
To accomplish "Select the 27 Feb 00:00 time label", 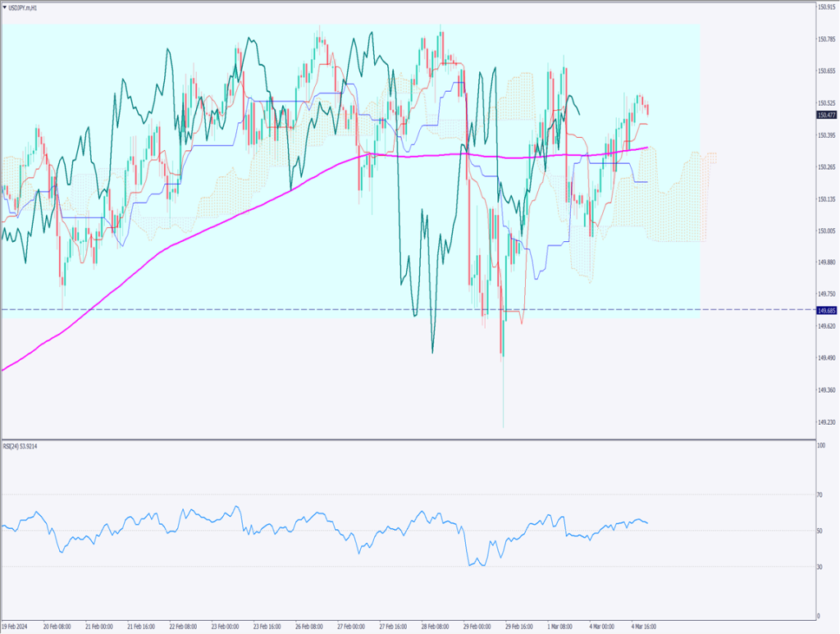I will pos(349,627).
